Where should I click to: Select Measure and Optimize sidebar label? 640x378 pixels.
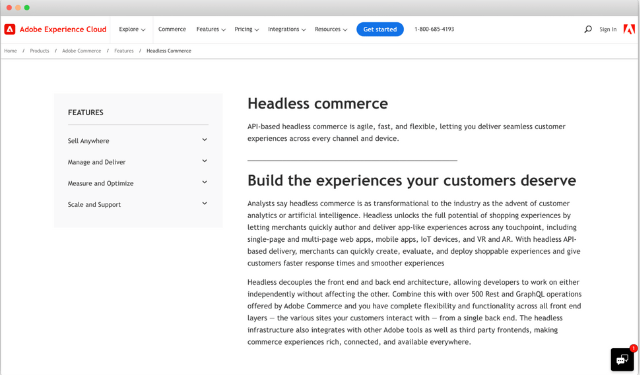click(100, 183)
